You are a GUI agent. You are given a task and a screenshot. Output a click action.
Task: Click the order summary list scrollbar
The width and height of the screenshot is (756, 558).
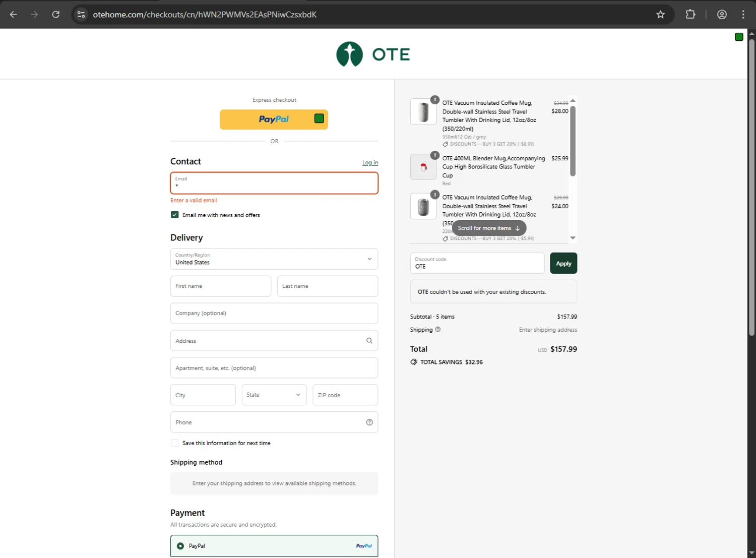coord(573,141)
